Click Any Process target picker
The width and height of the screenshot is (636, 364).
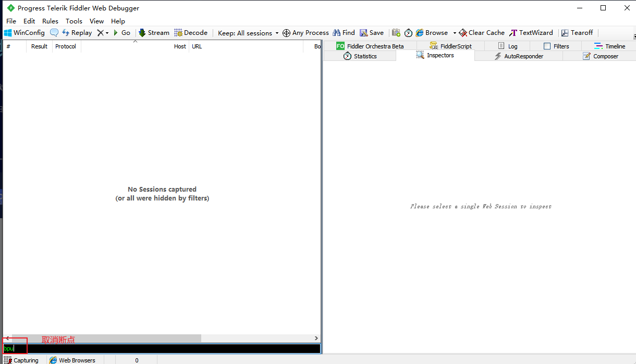(x=305, y=33)
